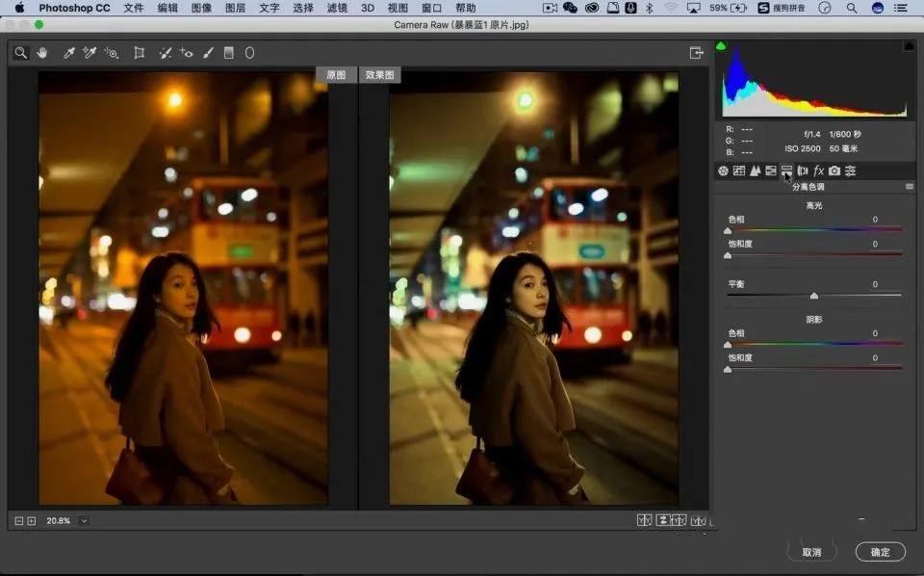Screen dimensions: 924x576
Task: Open the zoom level dropdown arrow
Action: 85,521
